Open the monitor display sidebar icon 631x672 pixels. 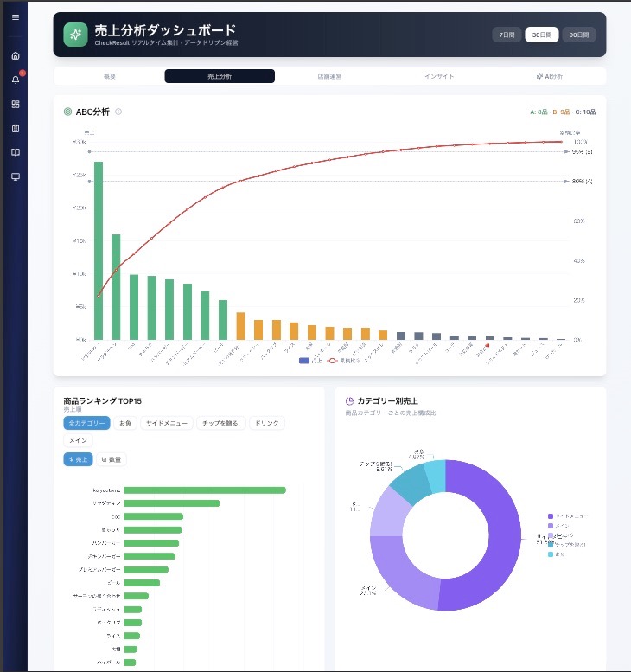point(16,177)
